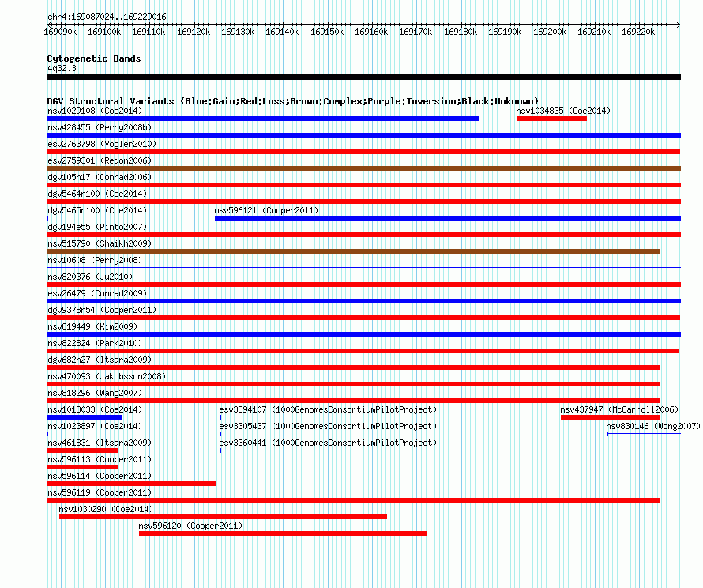Image resolution: width=703 pixels, height=588 pixels.
Task: Click the nsv1030290 red loss bar
Action: 223,517
